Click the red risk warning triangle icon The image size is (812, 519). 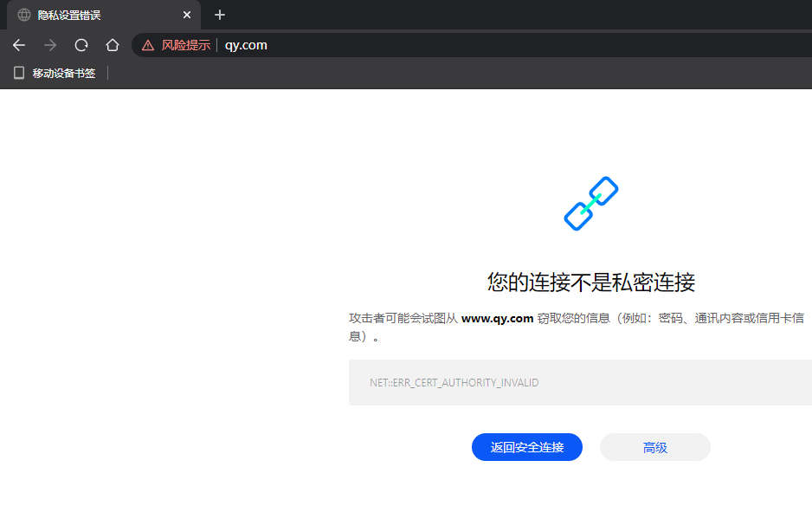click(148, 46)
